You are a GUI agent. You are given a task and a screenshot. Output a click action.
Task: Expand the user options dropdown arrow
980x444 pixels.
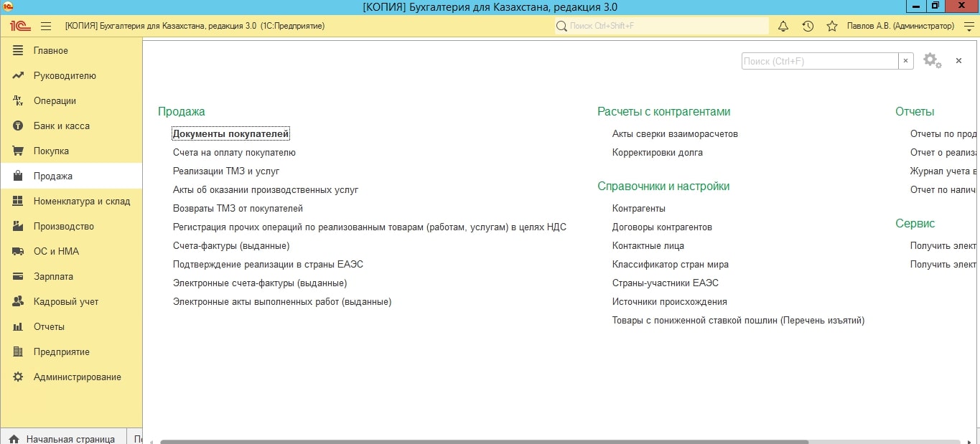coord(969,26)
